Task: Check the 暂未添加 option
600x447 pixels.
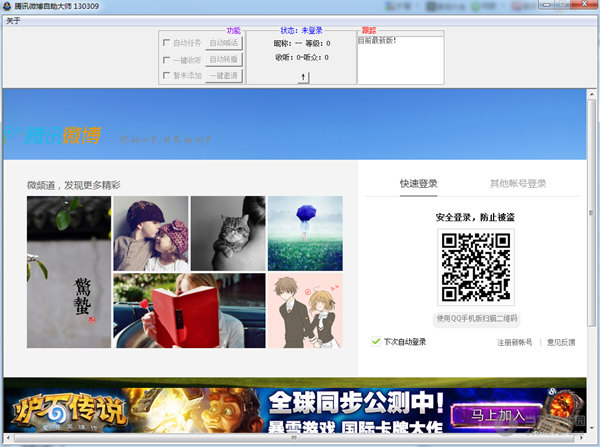Action: (166, 75)
